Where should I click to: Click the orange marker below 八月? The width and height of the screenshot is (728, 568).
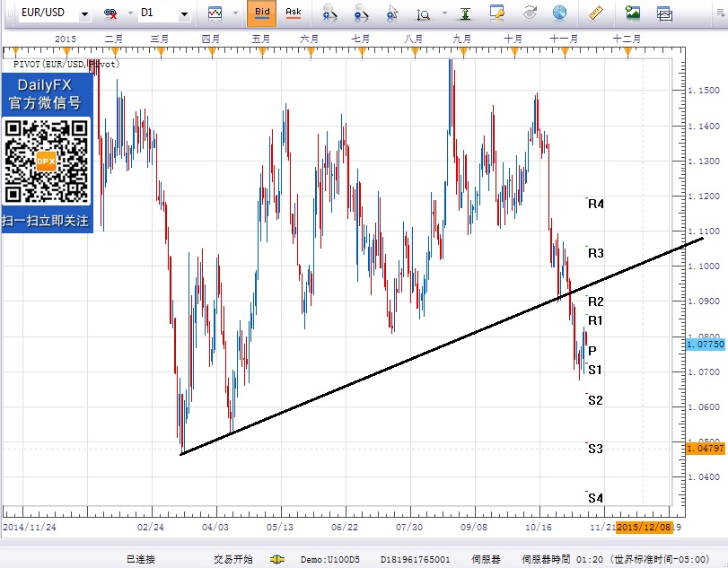(x=415, y=51)
